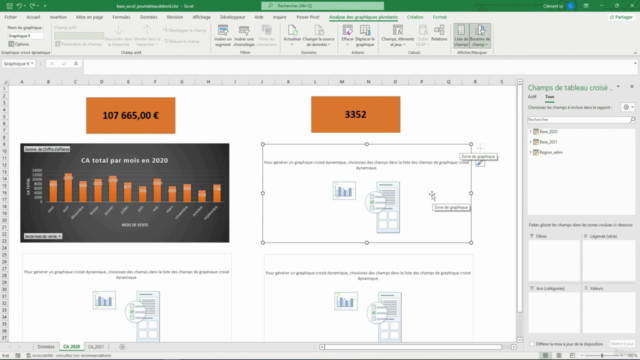Image resolution: width=640 pixels, height=360 pixels.
Task: Click horizontal scrollbar right arrow
Action: point(513,347)
